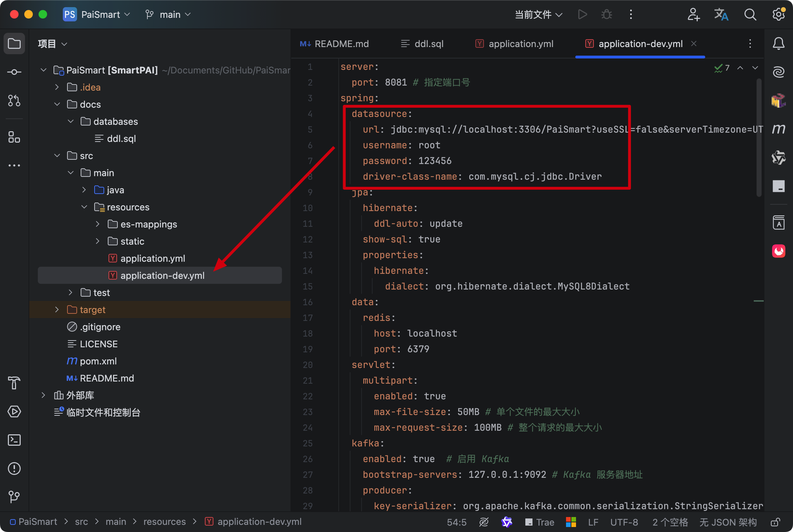Open the Commit tool window icon
This screenshot has height=532, width=793.
coord(14,72)
